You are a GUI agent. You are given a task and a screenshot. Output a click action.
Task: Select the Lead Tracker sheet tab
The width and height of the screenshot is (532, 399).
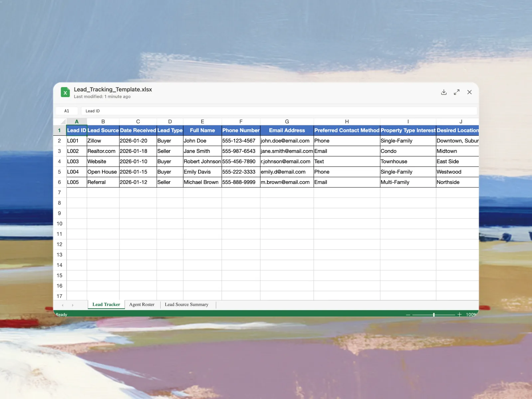point(106,305)
